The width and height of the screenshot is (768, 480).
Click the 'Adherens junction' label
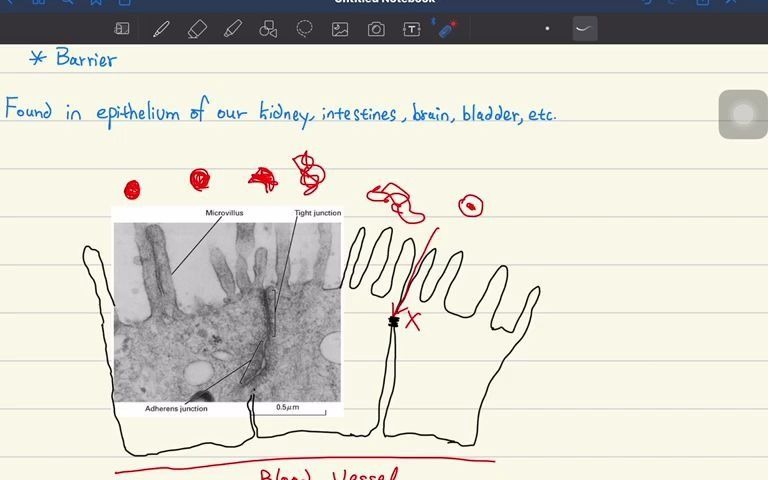pyautogui.click(x=176, y=408)
